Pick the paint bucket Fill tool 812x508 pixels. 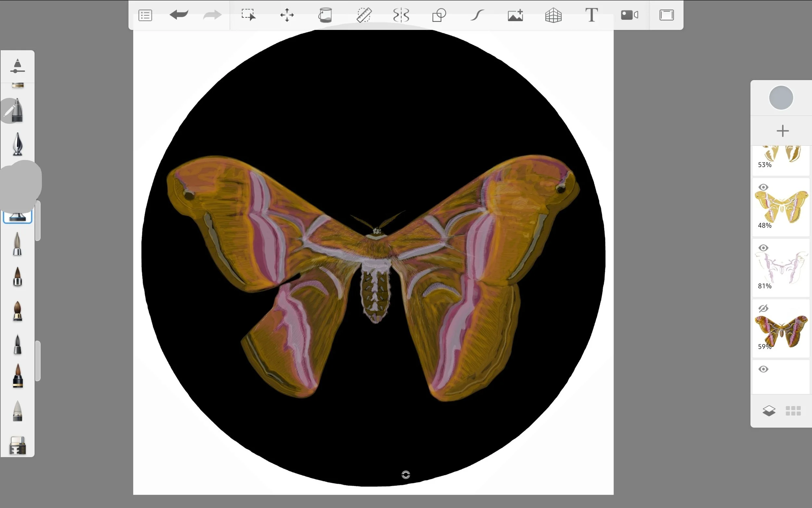click(325, 15)
